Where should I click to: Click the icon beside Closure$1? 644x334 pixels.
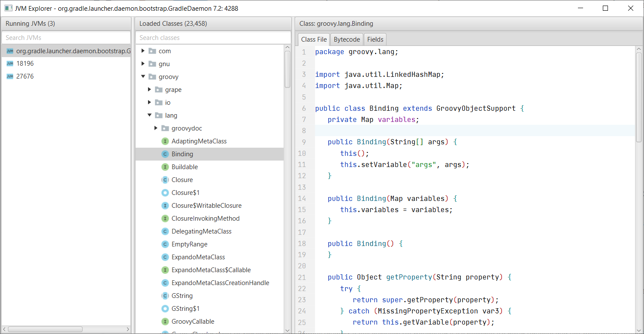click(165, 193)
